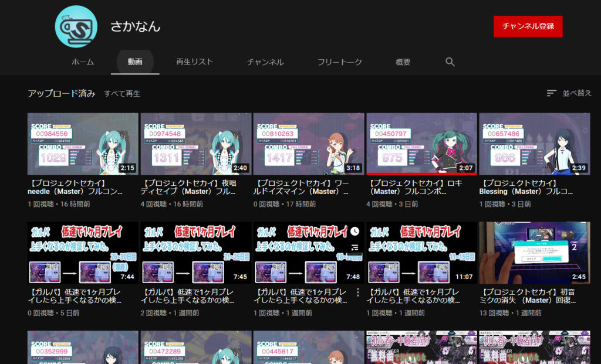This screenshot has width=601, height=364.
Task: Click add-to-queue icon on 16~20日目 thumbnail
Action: pyautogui.click(x=355, y=247)
